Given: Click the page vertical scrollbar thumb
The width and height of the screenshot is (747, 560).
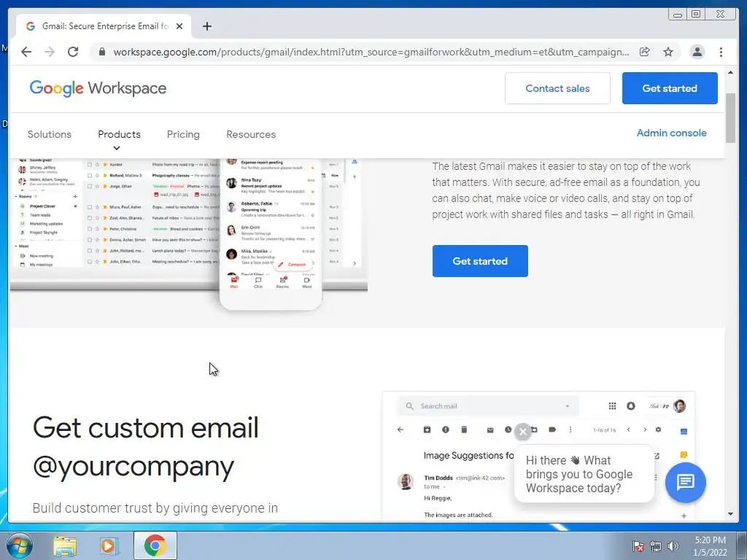Looking at the screenshot, I should coord(730,117).
